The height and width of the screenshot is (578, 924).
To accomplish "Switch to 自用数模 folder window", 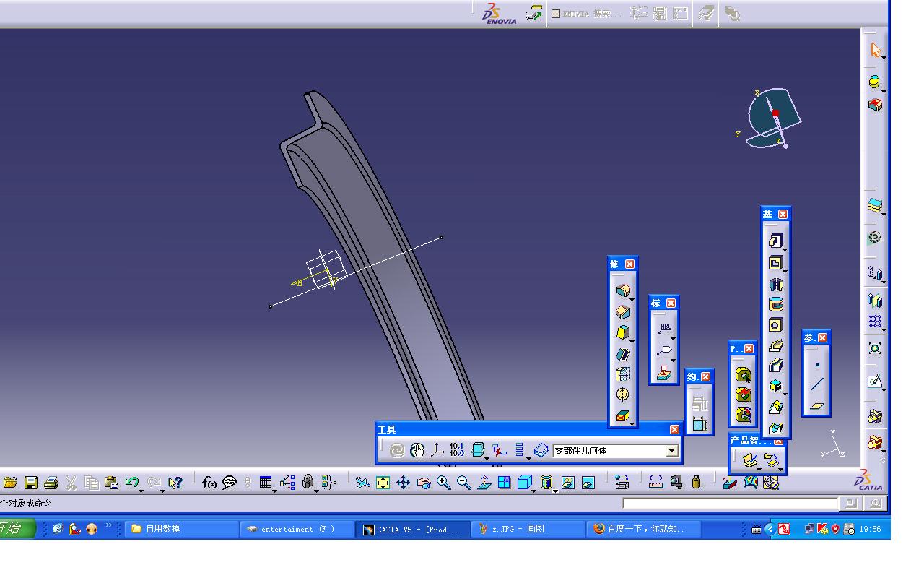I will pos(182,529).
